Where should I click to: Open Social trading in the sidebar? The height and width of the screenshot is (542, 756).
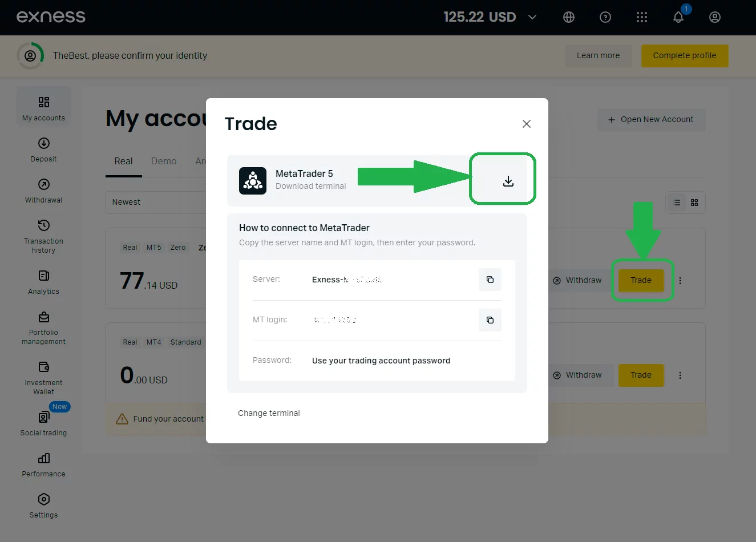[44, 424]
